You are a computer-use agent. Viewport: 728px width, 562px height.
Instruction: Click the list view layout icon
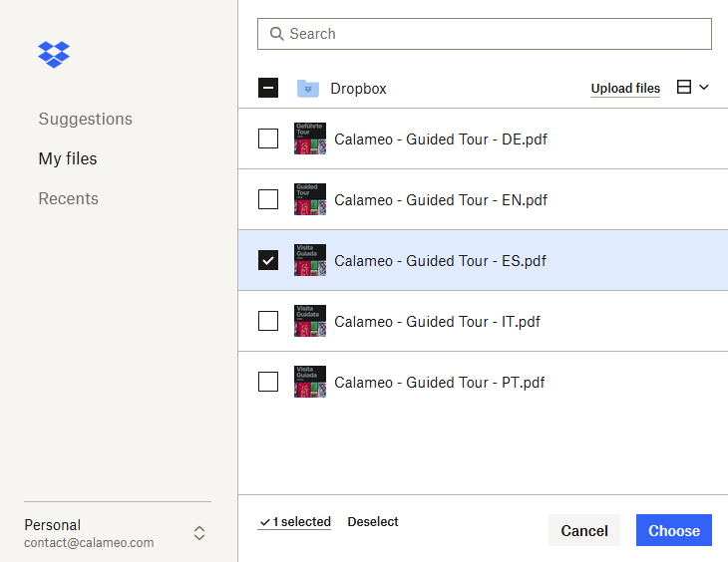pos(684,87)
